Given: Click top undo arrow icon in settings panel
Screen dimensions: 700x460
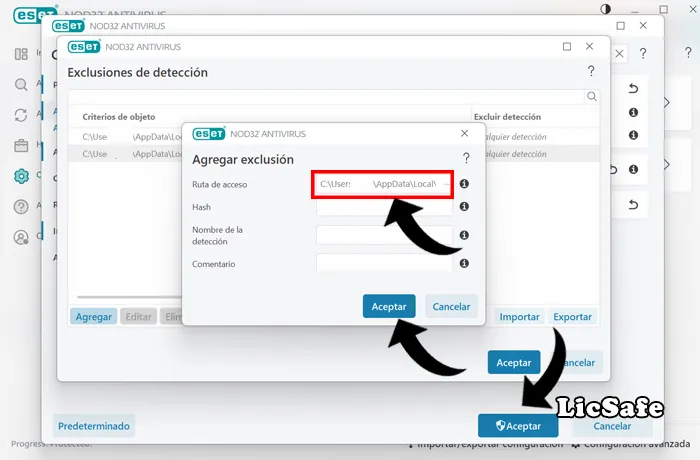Looking at the screenshot, I should point(633,88).
